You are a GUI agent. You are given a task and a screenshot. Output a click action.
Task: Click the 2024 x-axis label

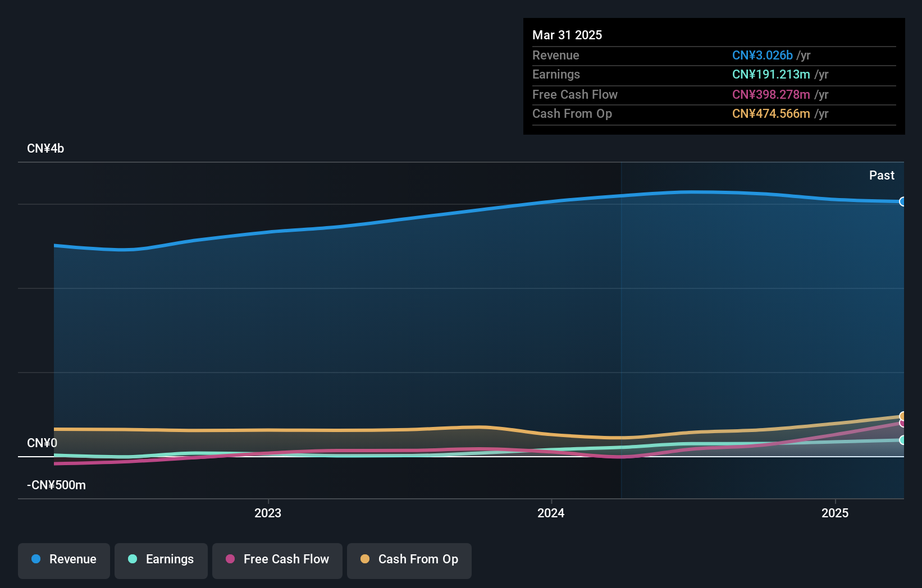pyautogui.click(x=551, y=513)
